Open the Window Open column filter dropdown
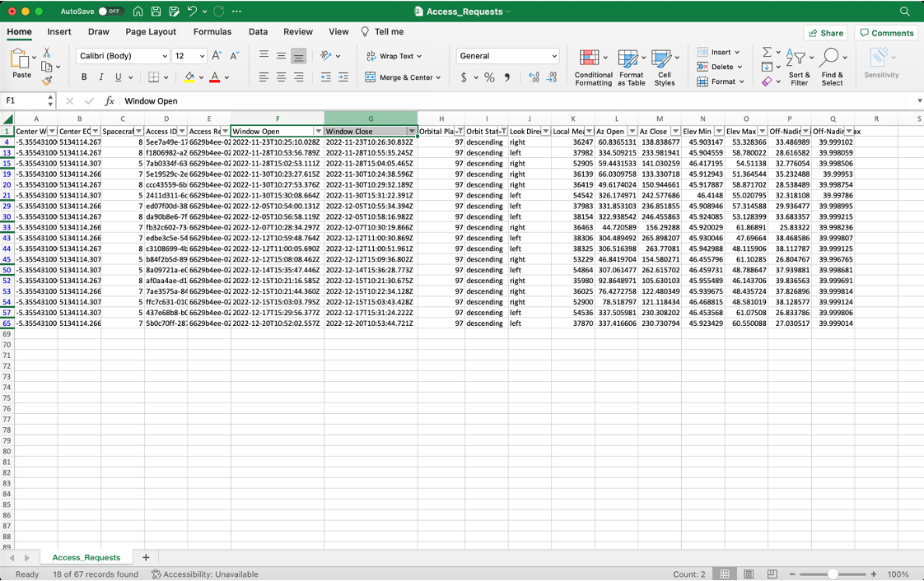Viewport: 924px width, 581px height. tap(318, 132)
